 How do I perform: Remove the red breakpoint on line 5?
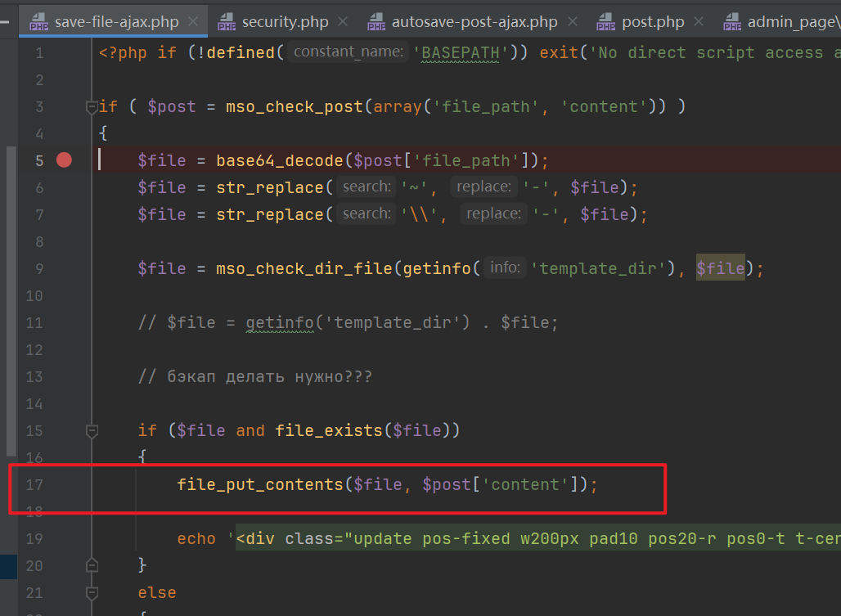64,160
